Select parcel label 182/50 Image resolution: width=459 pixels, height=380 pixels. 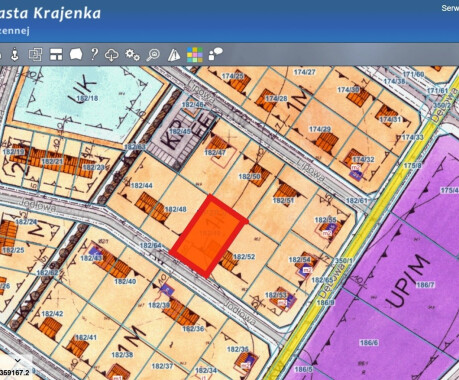pyautogui.click(x=249, y=176)
